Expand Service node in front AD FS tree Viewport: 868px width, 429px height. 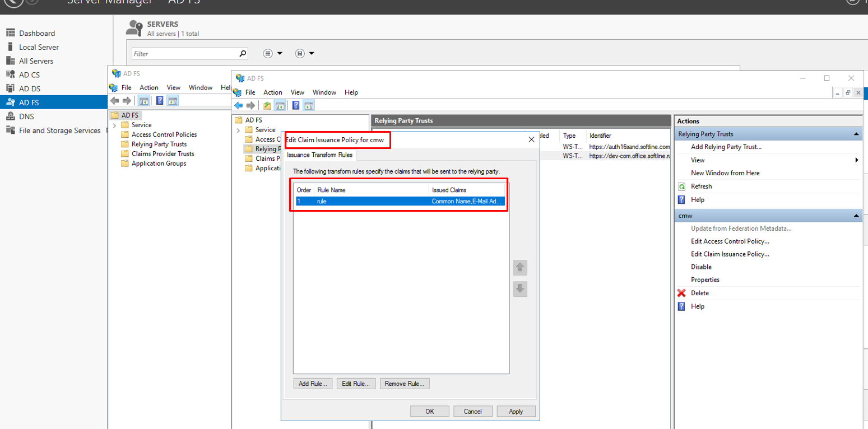pyautogui.click(x=238, y=130)
